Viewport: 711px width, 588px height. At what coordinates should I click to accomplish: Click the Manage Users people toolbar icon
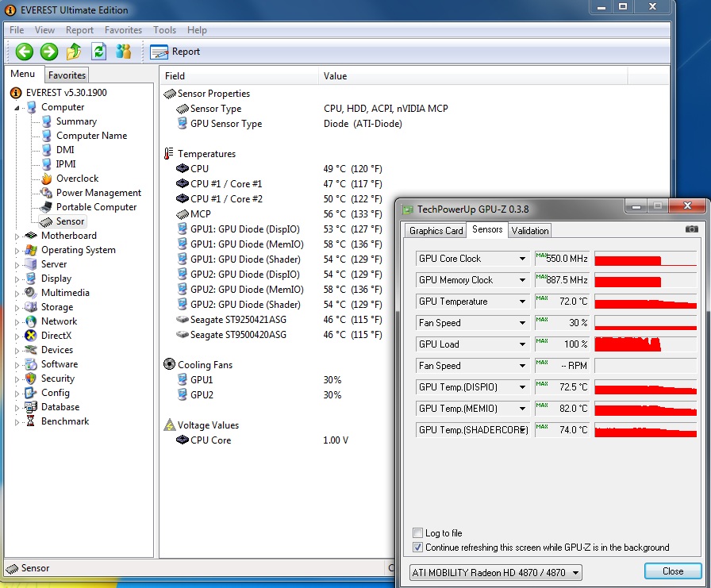[123, 52]
